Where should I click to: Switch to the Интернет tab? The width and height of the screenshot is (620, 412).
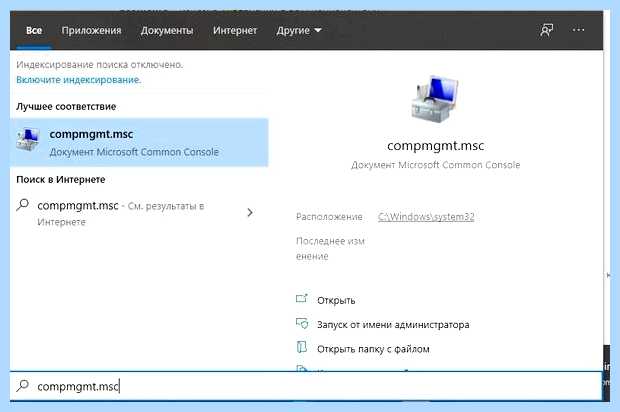click(x=235, y=30)
